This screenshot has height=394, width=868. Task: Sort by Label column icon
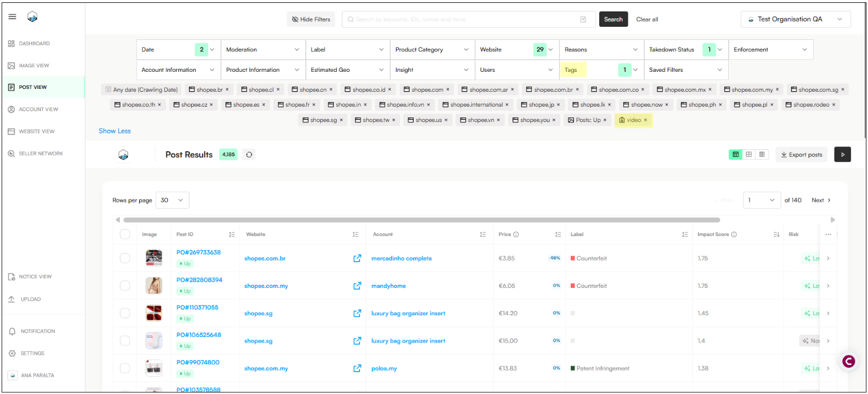click(685, 234)
